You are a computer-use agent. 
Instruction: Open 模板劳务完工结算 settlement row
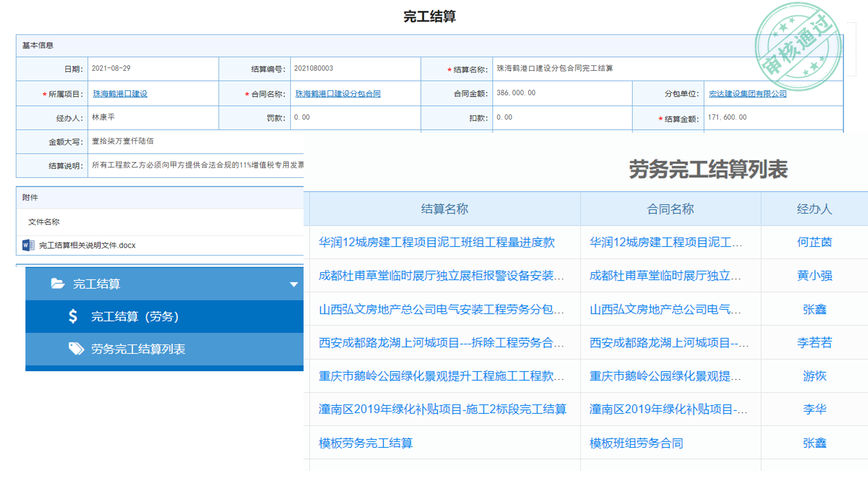[366, 443]
